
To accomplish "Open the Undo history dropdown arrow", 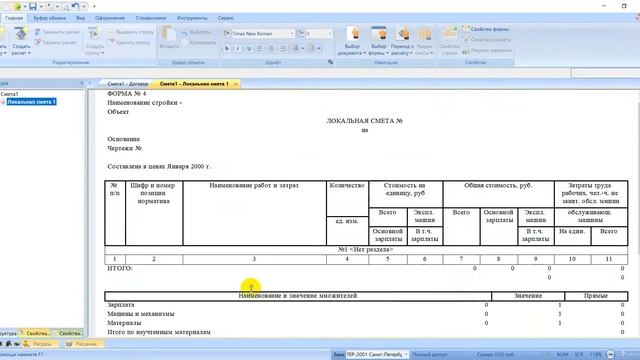I will coord(84,7).
